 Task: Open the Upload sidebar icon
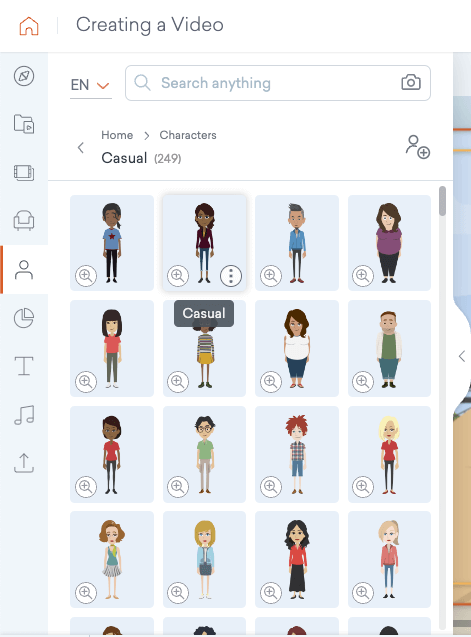24,463
